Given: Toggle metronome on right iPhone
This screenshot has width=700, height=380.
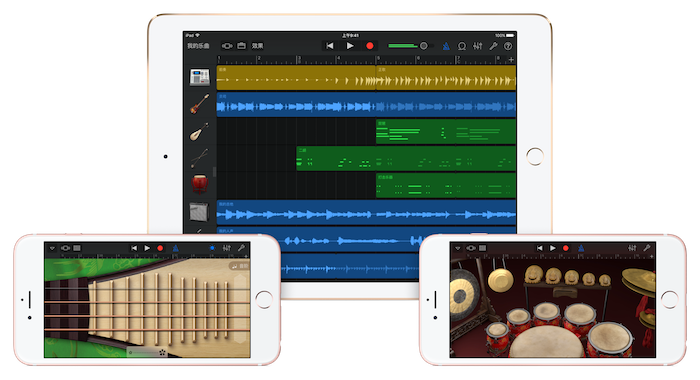Looking at the screenshot, I should click(581, 248).
